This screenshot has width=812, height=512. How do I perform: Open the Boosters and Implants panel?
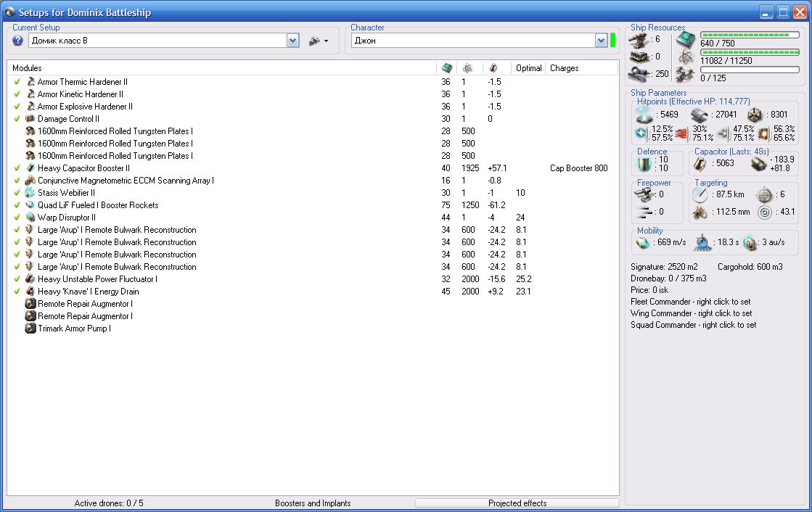(x=313, y=503)
